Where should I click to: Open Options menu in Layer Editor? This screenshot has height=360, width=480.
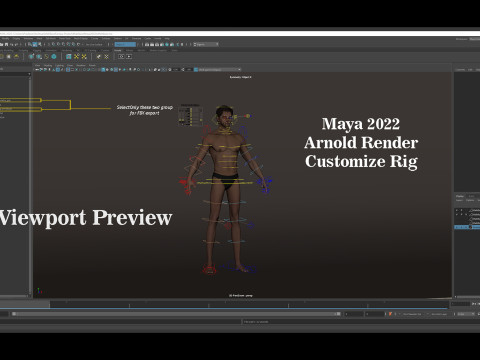click(470, 200)
